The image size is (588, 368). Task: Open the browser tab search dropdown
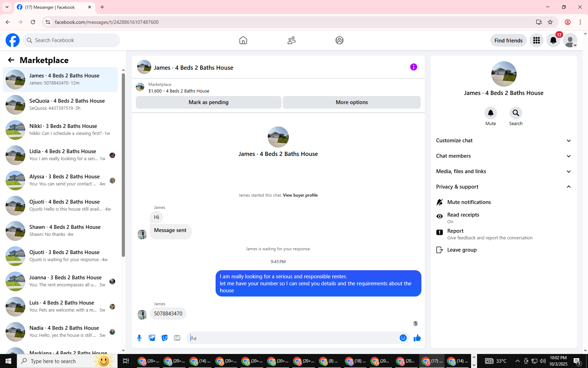[7, 7]
